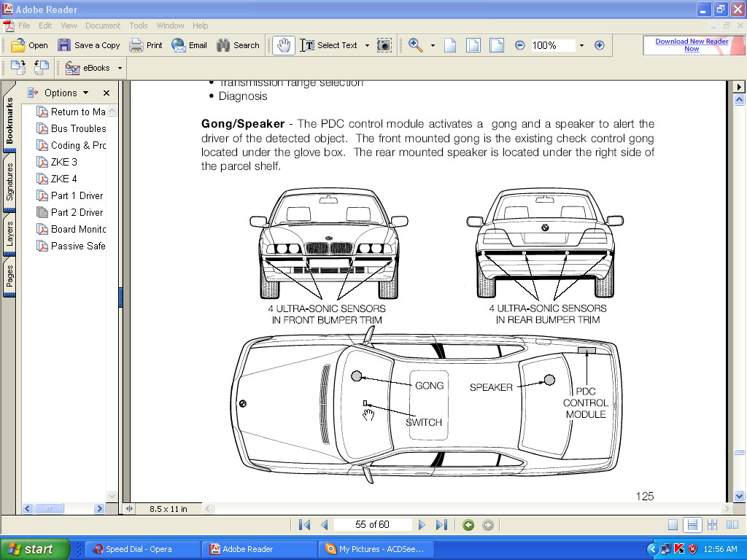Click the Save a Copy floppy icon
The width and height of the screenshot is (747, 560).
point(64,45)
